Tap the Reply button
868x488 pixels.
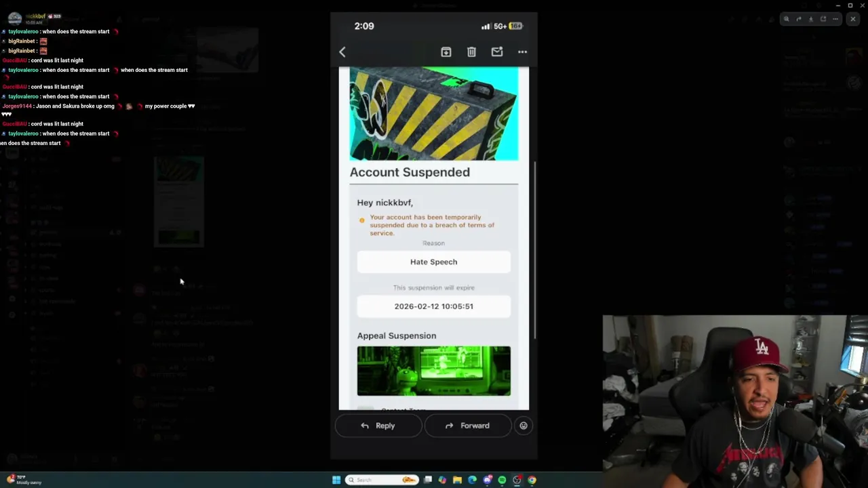click(378, 426)
